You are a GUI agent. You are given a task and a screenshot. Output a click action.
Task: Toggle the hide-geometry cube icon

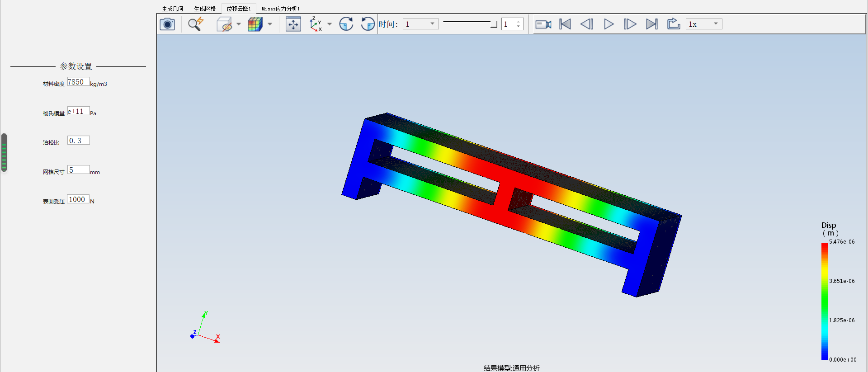coord(225,24)
